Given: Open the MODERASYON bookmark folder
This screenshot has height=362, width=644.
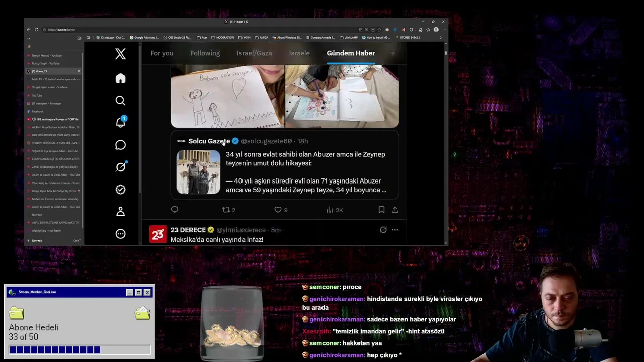Looking at the screenshot, I should pyautogui.click(x=223, y=38).
